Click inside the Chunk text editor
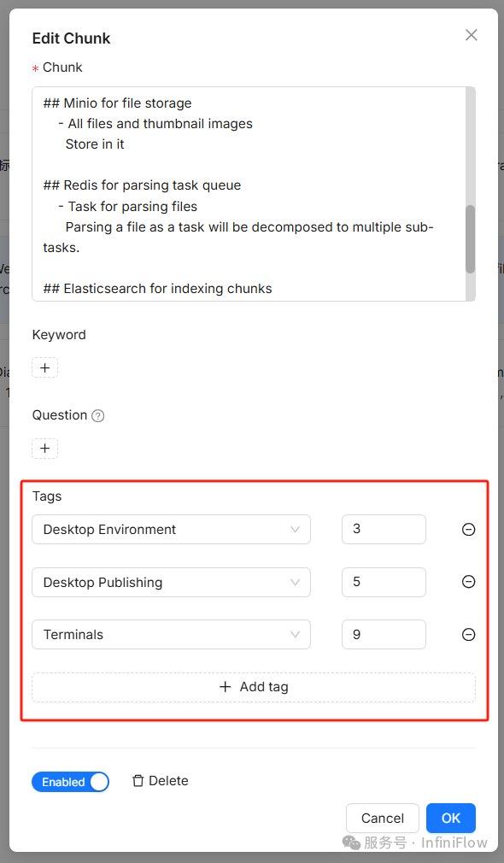This screenshot has height=863, width=504. [249, 194]
